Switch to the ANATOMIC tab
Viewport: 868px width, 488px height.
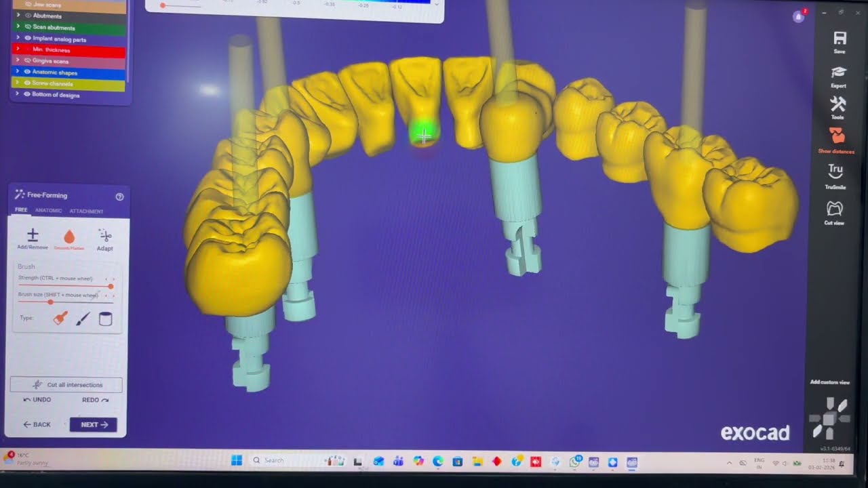[48, 211]
